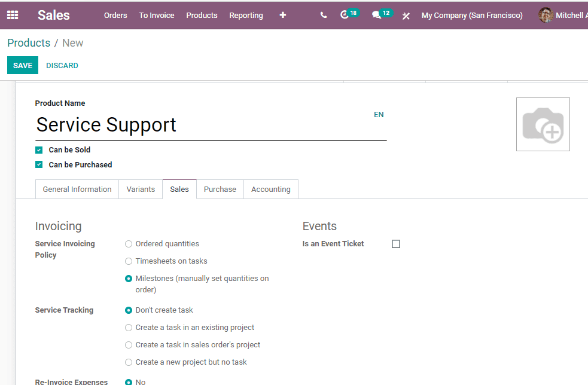Switch to Variants tab
Screen dimensions: 588x385
click(x=141, y=190)
